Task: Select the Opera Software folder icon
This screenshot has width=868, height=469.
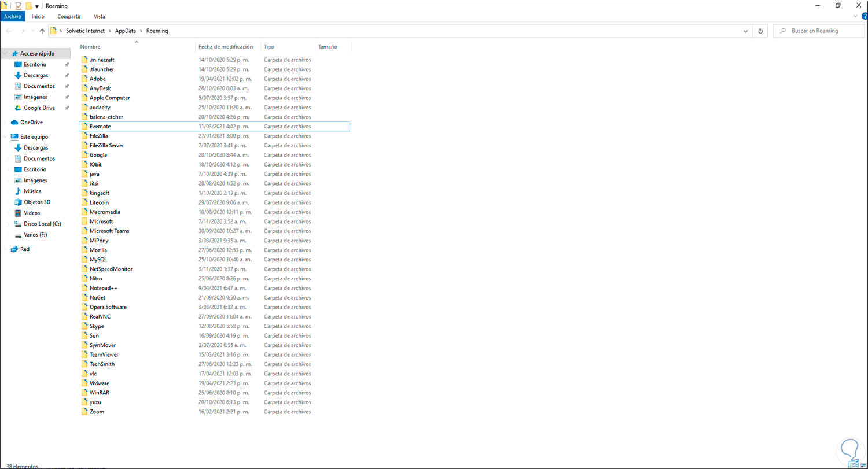Action: tap(84, 307)
